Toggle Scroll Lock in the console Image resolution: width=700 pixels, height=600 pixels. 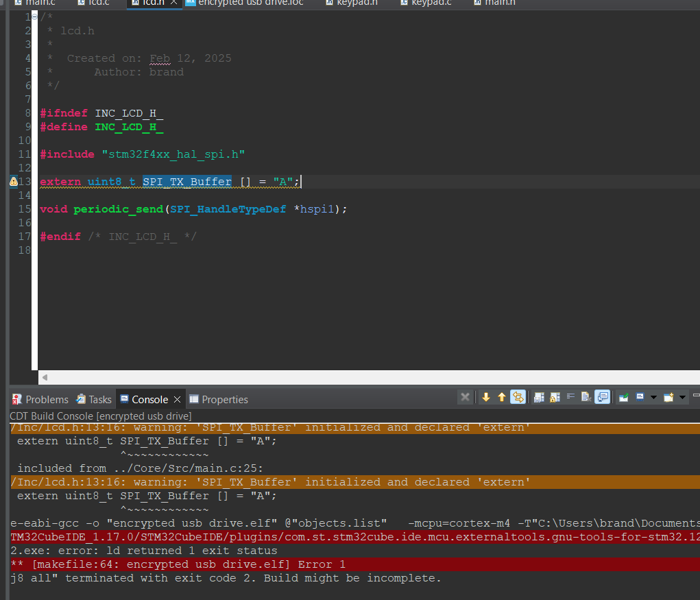[x=555, y=397]
